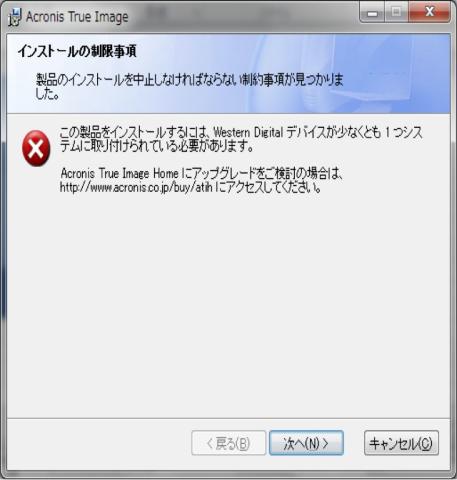Click the red error X icon
Screen dimensions: 457x480
(x=36, y=148)
